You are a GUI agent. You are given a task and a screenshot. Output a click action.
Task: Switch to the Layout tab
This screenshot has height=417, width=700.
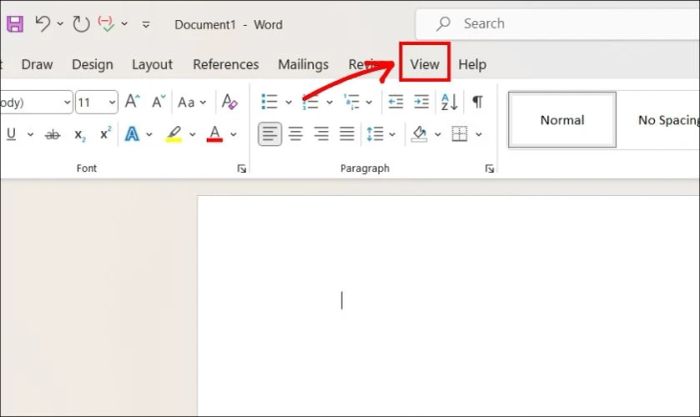click(x=152, y=64)
